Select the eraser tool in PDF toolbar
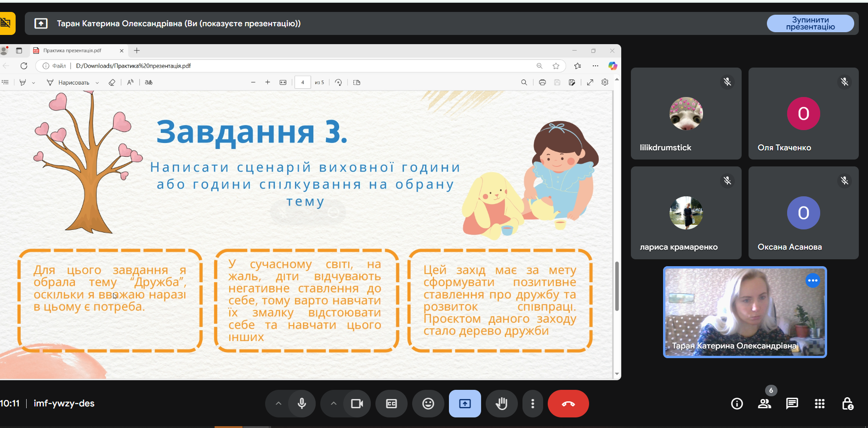 112,82
